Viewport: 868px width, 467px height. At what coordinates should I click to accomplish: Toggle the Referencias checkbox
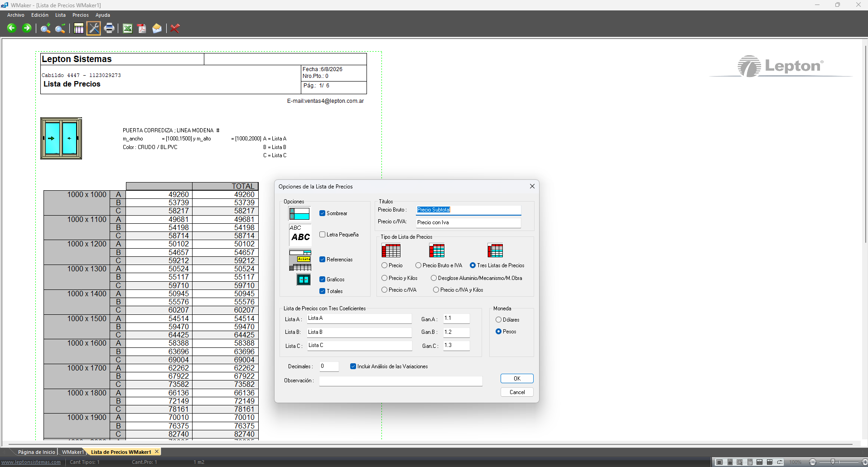(323, 260)
